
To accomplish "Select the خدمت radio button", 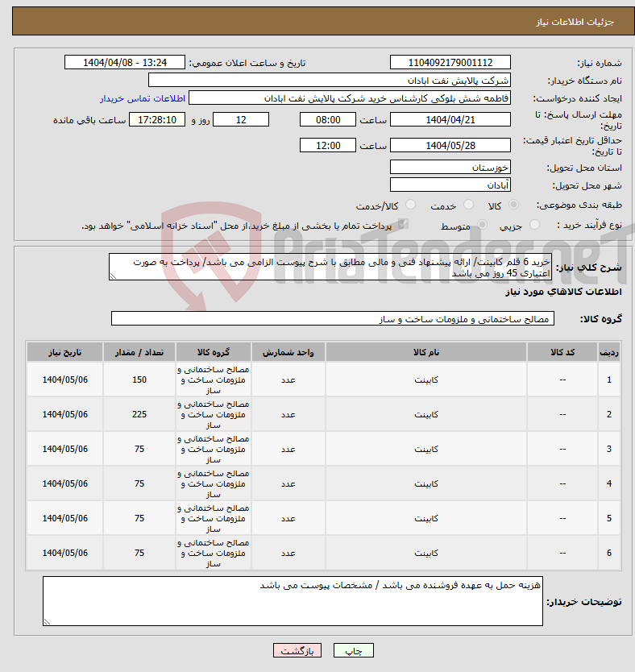I will [468, 205].
